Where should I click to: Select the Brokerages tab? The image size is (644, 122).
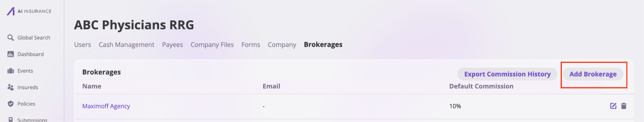point(323,45)
